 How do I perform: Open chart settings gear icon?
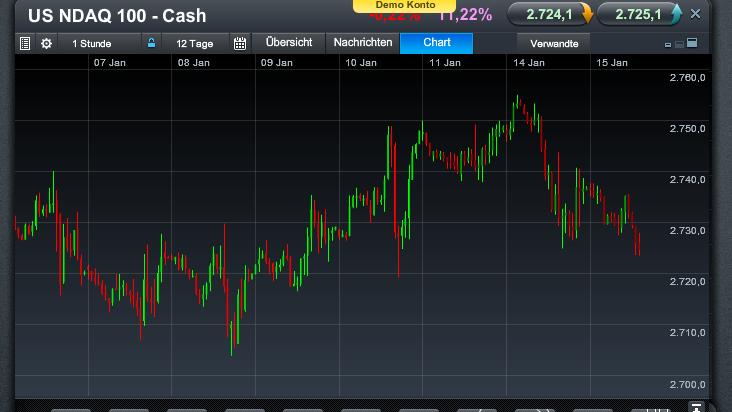pos(46,44)
